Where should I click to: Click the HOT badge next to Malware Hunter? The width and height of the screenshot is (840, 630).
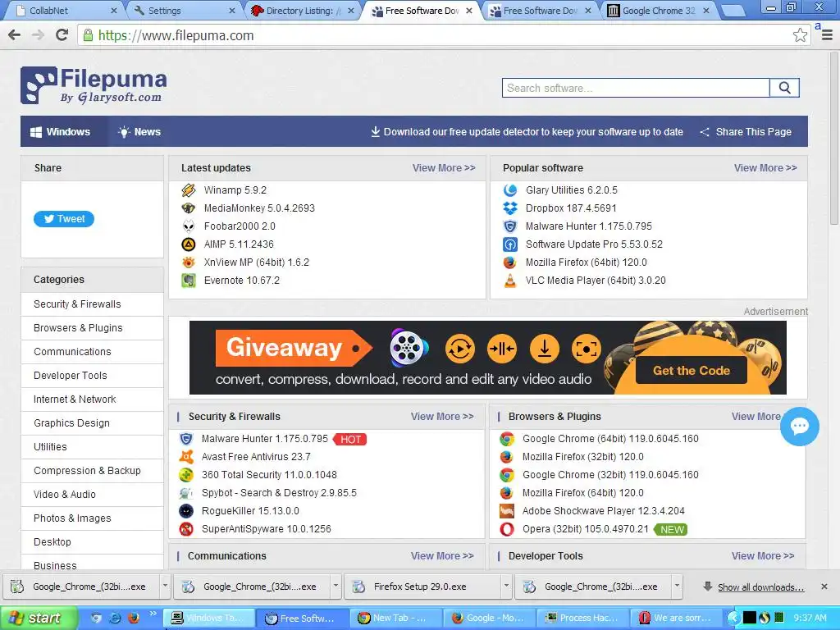[349, 440]
